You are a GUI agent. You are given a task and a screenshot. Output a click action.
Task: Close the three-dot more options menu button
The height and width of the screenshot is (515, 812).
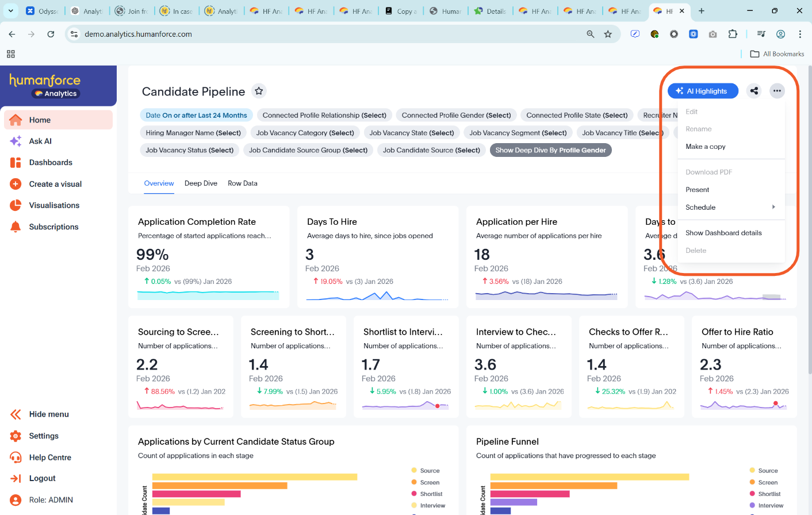tap(777, 91)
